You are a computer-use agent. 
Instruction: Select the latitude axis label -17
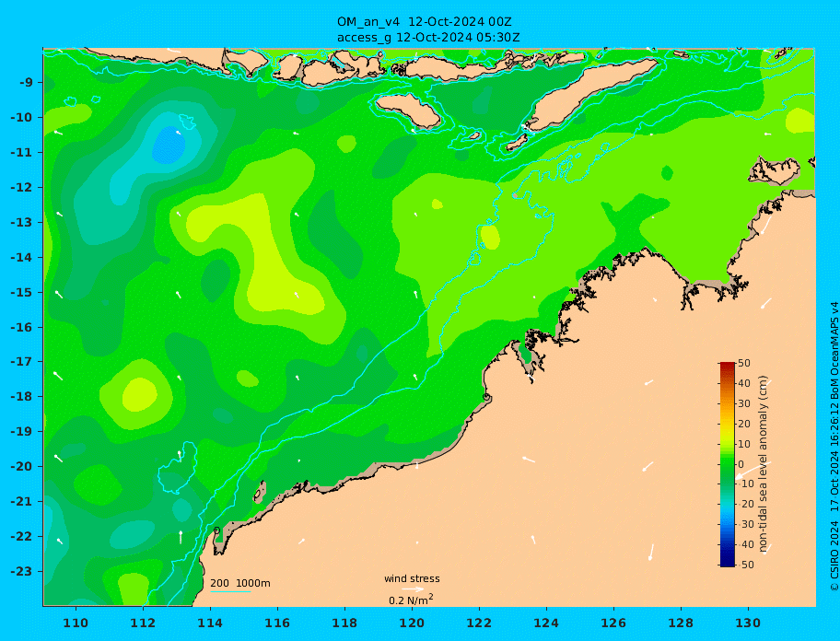(21, 362)
